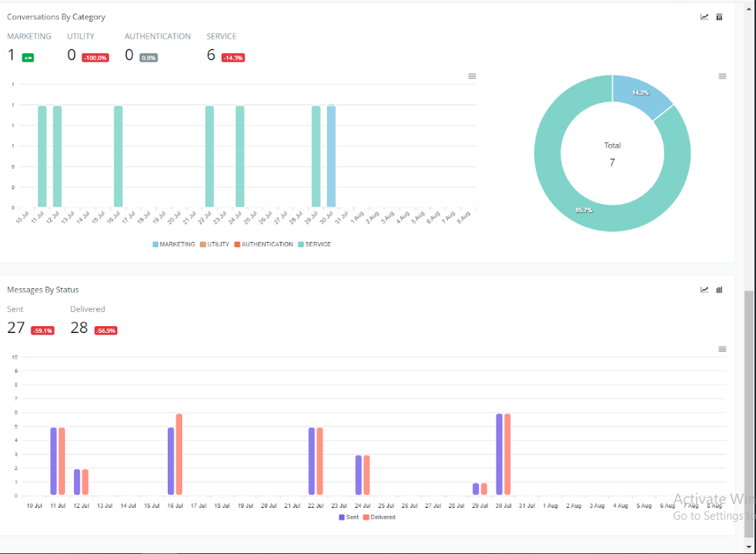Open hamburger menu of Messages By Status chart
This screenshot has height=554, width=756.
pos(722,349)
